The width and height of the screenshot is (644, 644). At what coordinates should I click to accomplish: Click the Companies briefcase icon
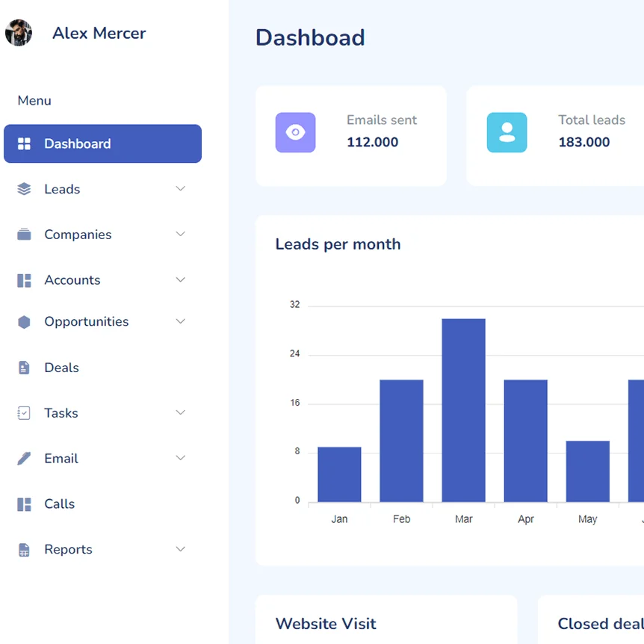[23, 234]
